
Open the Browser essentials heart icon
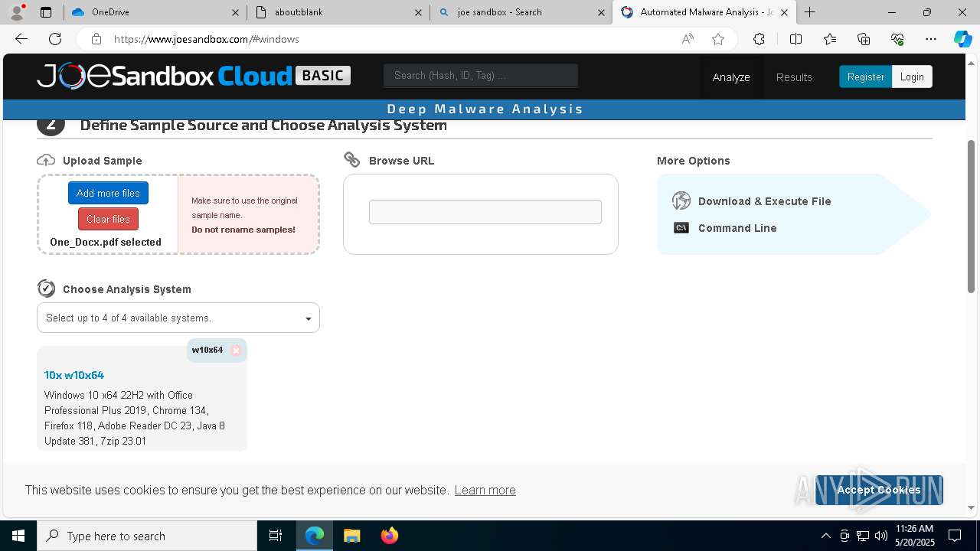pyautogui.click(x=897, y=39)
